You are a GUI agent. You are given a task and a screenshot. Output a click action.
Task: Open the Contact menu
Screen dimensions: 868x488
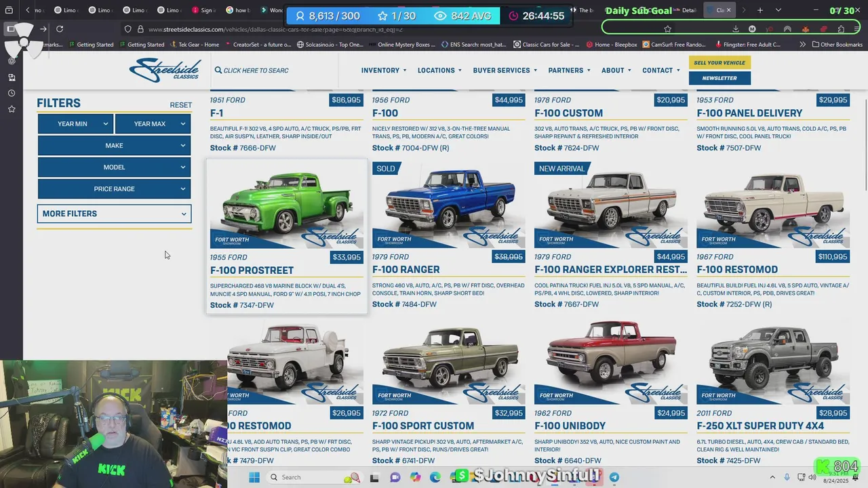point(661,70)
